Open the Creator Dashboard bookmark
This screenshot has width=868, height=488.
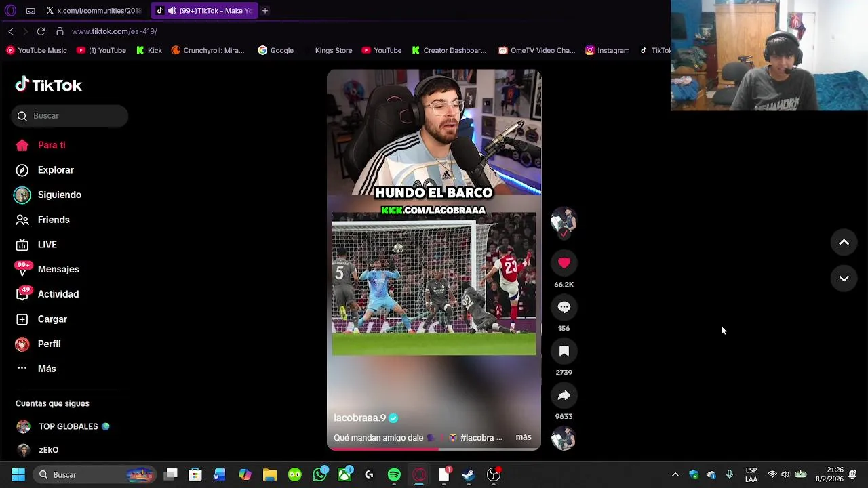(x=449, y=50)
